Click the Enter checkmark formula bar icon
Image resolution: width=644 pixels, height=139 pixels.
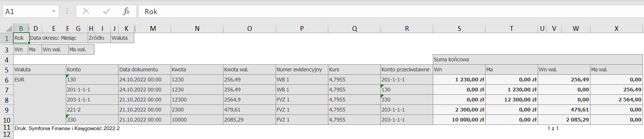(x=106, y=11)
